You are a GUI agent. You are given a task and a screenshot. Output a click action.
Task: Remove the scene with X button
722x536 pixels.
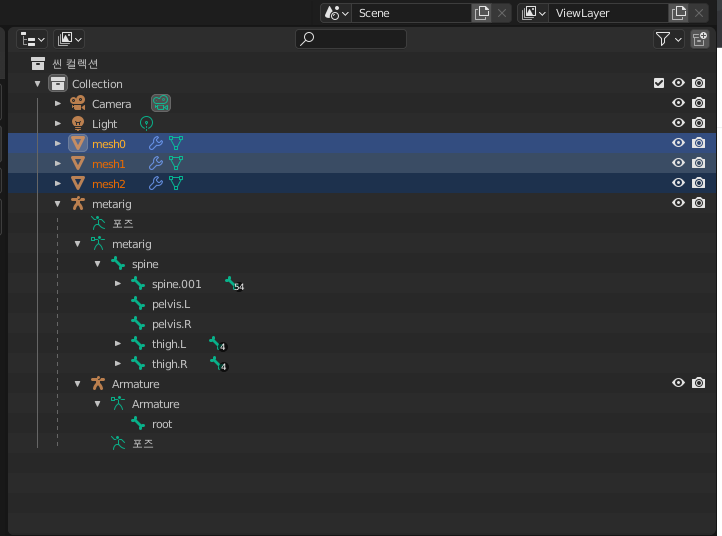[502, 13]
